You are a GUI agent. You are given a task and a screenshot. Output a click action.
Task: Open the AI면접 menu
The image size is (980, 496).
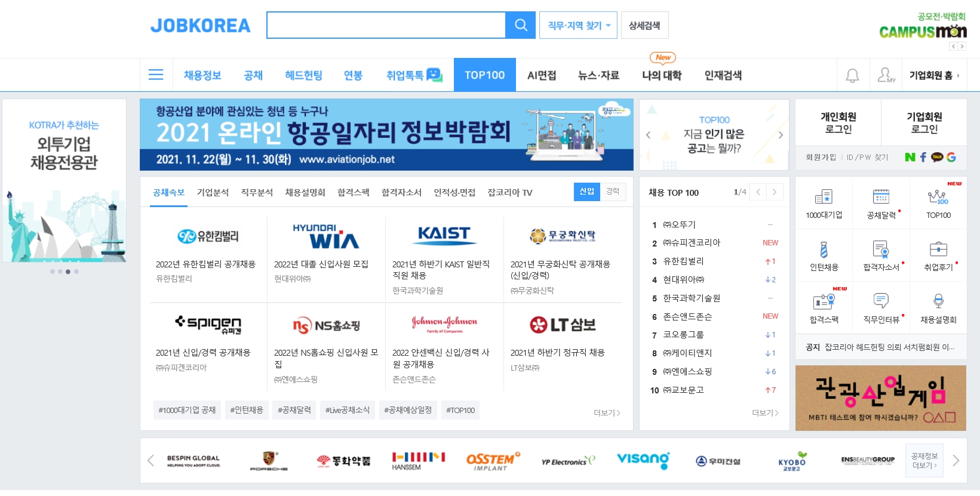(542, 75)
